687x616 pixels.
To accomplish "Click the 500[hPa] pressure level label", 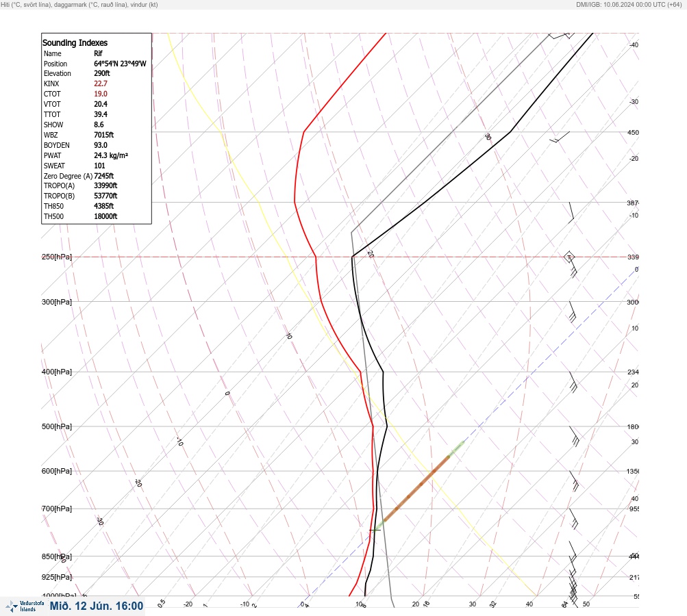I will [57, 426].
